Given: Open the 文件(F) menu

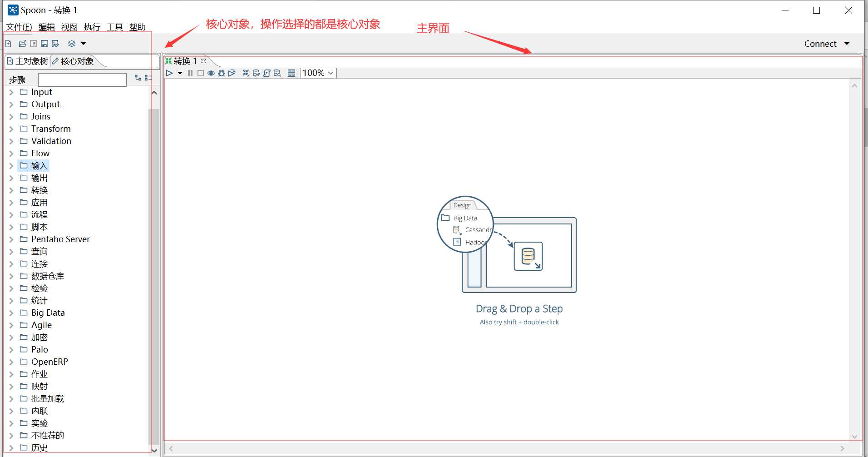Looking at the screenshot, I should (19, 27).
